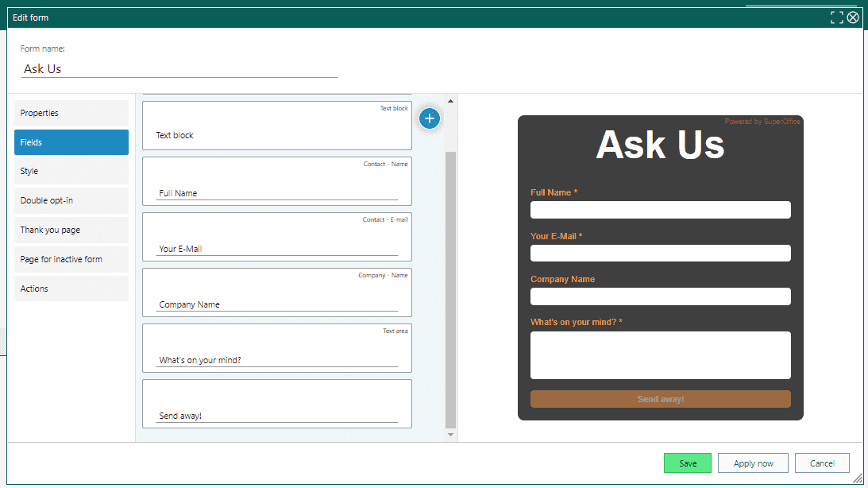Click the Save button

pyautogui.click(x=688, y=463)
